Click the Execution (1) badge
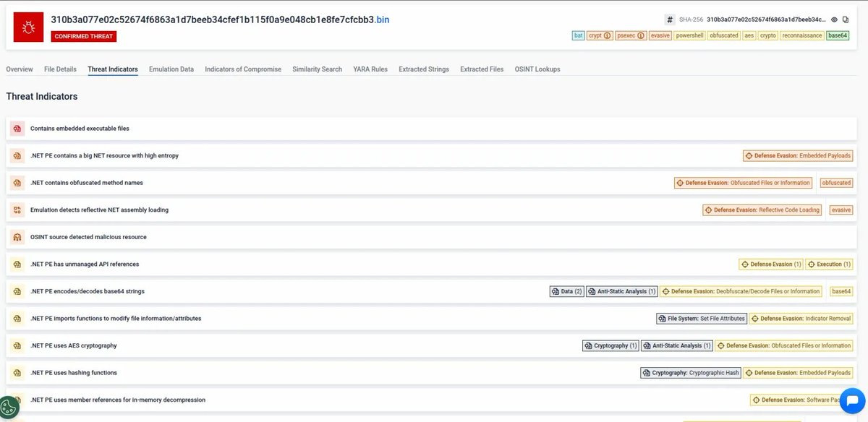This screenshot has height=422, width=868. click(830, 264)
